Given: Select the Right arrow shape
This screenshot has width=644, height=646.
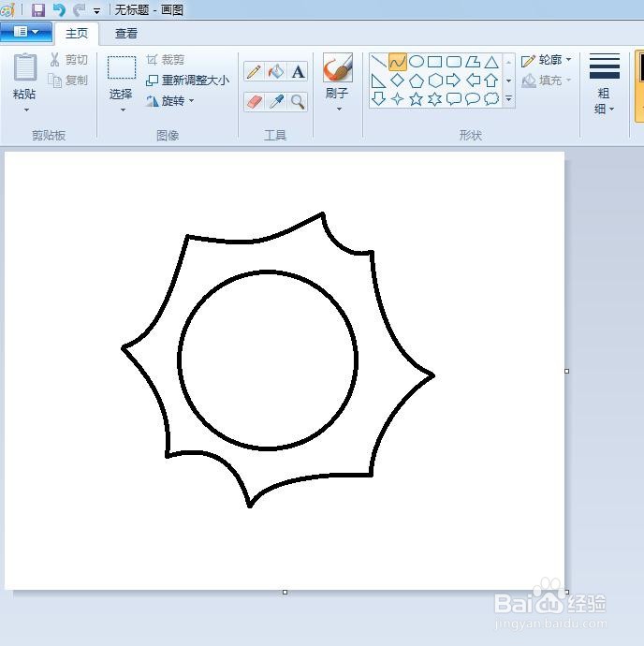Looking at the screenshot, I should (x=454, y=81).
